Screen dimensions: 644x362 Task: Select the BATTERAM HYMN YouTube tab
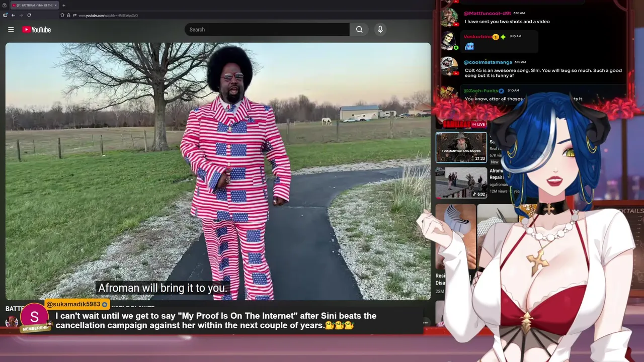point(34,5)
